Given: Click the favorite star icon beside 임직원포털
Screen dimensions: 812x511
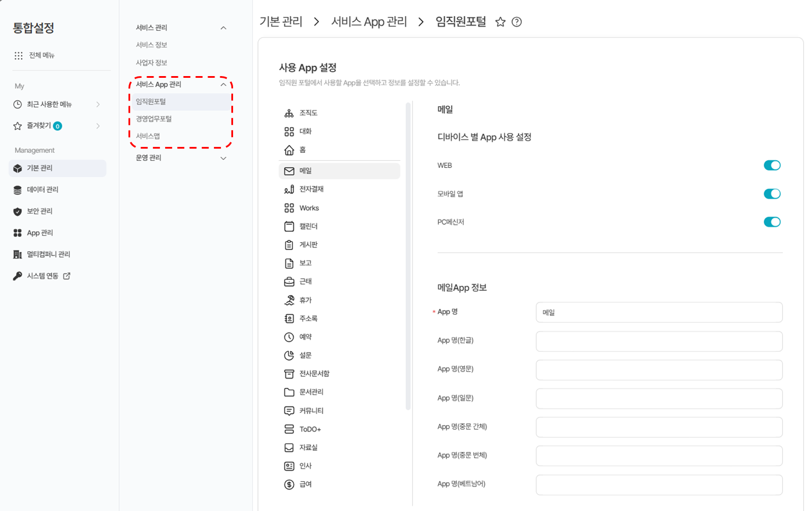Looking at the screenshot, I should point(500,22).
